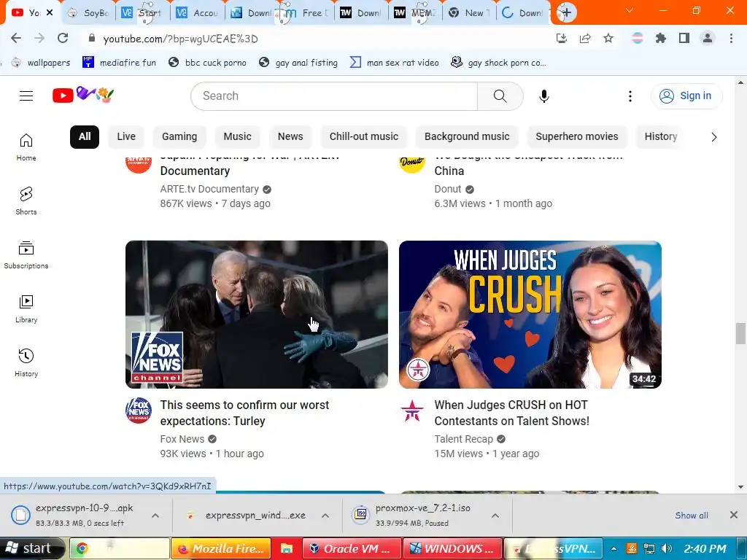This screenshot has width=747, height=560.
Task: Select the Live filter chip
Action: click(x=126, y=136)
